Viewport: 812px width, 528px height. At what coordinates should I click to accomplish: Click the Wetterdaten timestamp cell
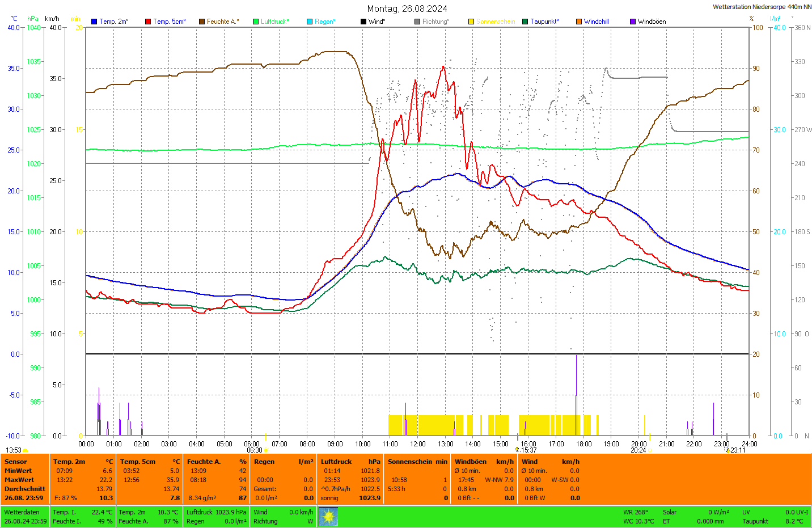[26, 517]
